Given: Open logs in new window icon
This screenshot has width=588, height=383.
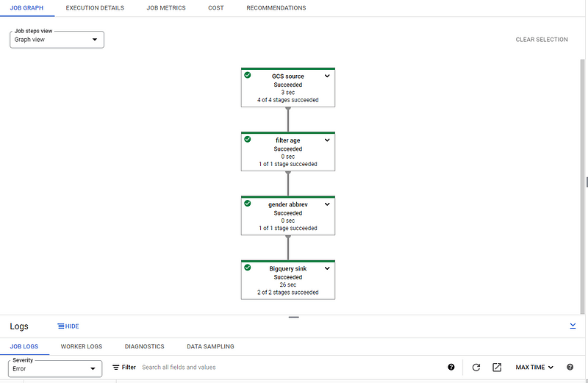Looking at the screenshot, I should click(497, 367).
